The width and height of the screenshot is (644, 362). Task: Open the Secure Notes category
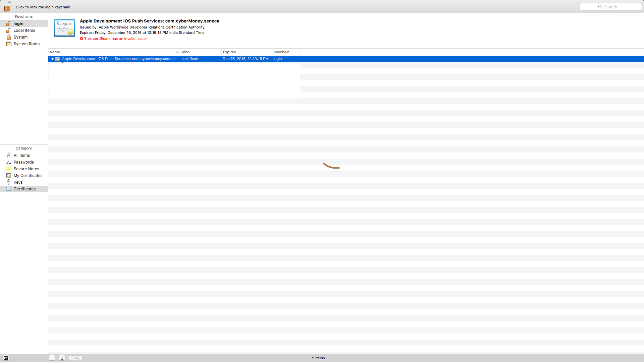pyautogui.click(x=26, y=169)
